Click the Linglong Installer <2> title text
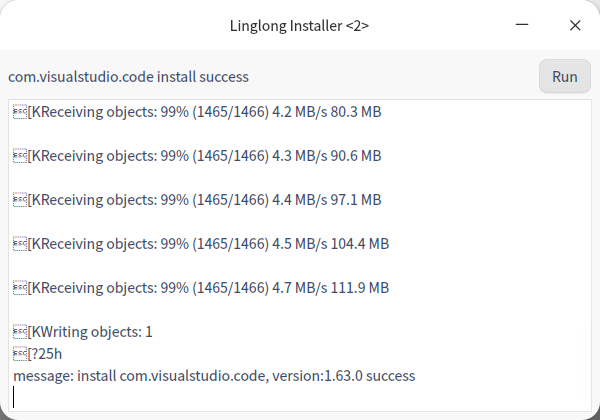Image resolution: width=600 pixels, height=420 pixels. [299, 26]
